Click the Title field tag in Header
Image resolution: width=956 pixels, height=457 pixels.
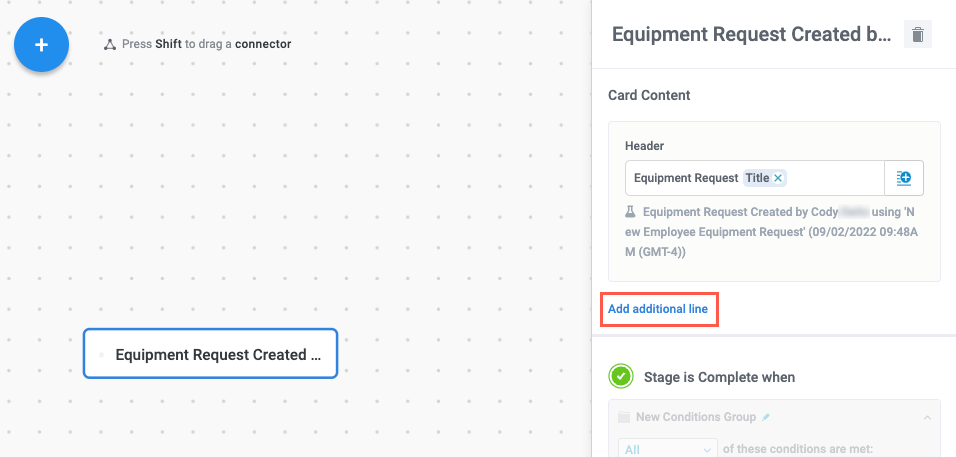(x=757, y=178)
